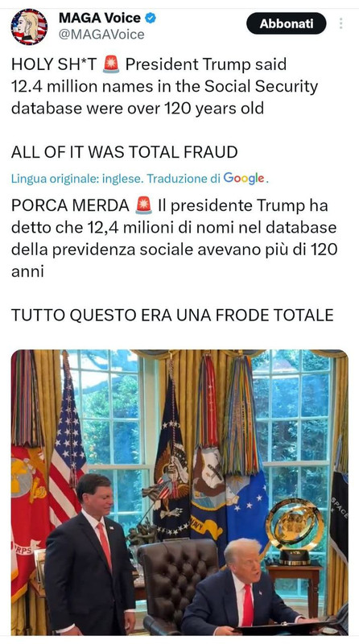Click the Google logo in translation note
Viewport: 359px width, 644px height.
[244, 178]
